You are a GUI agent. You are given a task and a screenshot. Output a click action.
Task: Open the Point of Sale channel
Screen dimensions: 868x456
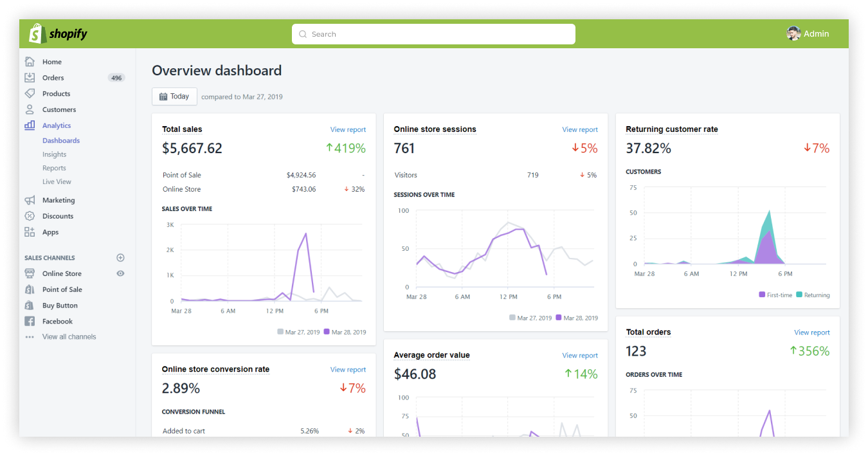pyautogui.click(x=62, y=290)
